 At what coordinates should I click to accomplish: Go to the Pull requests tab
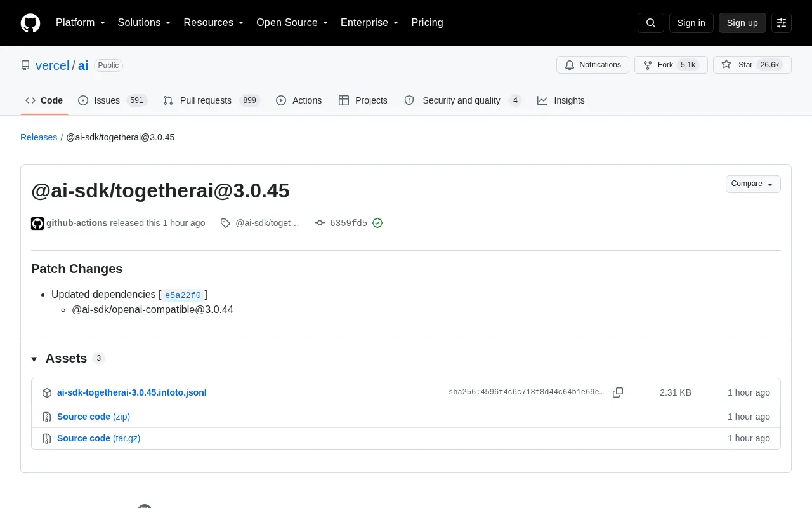(211, 100)
